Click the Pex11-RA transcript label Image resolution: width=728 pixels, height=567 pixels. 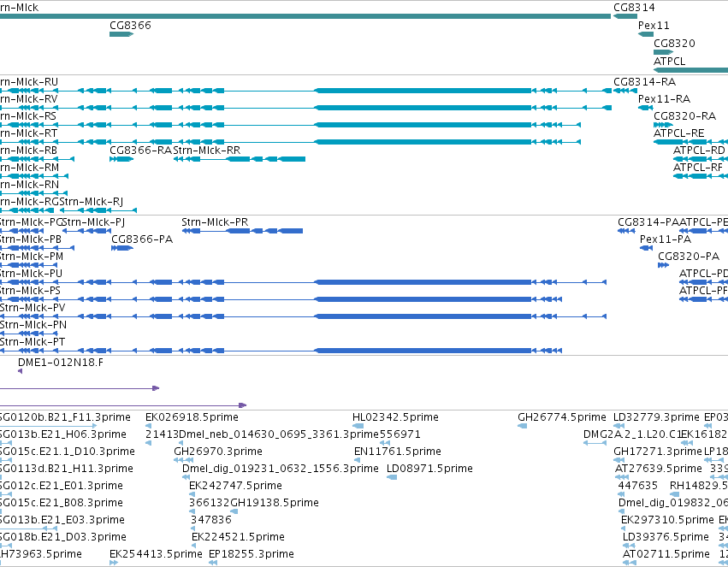point(664,99)
